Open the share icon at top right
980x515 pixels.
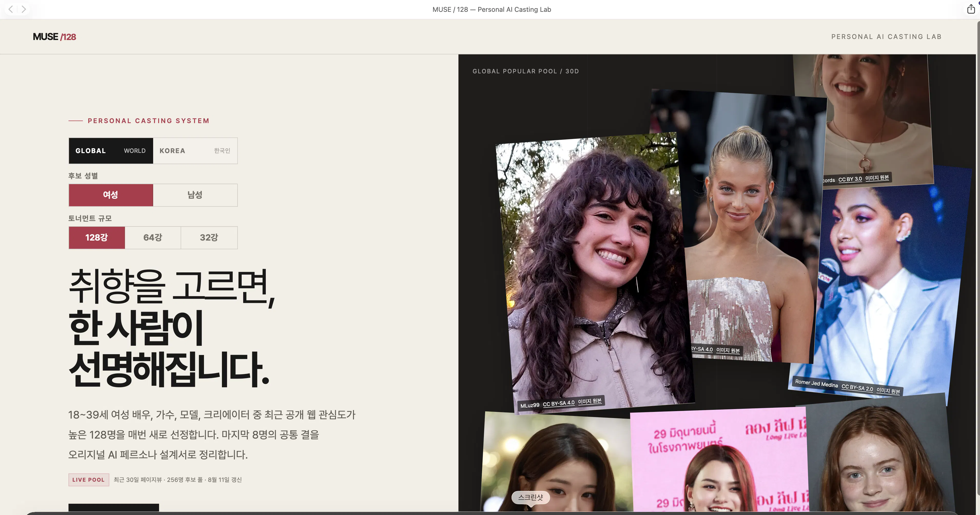(971, 9)
